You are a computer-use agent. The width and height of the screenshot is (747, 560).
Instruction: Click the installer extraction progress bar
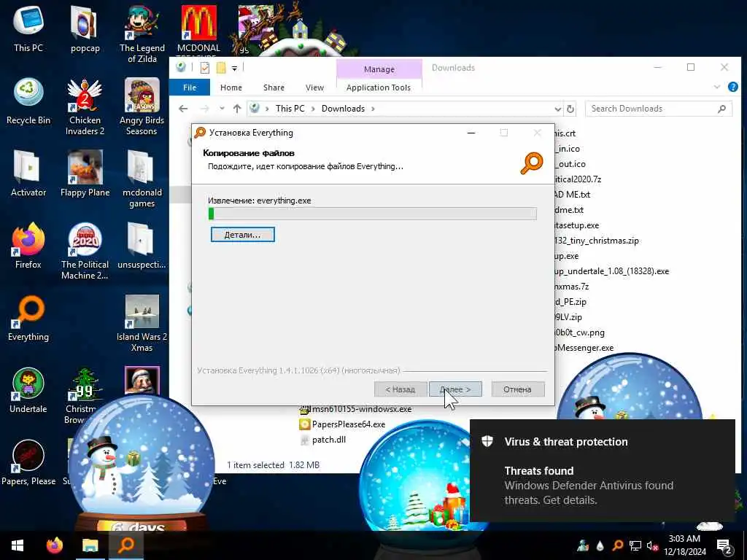pos(373,214)
